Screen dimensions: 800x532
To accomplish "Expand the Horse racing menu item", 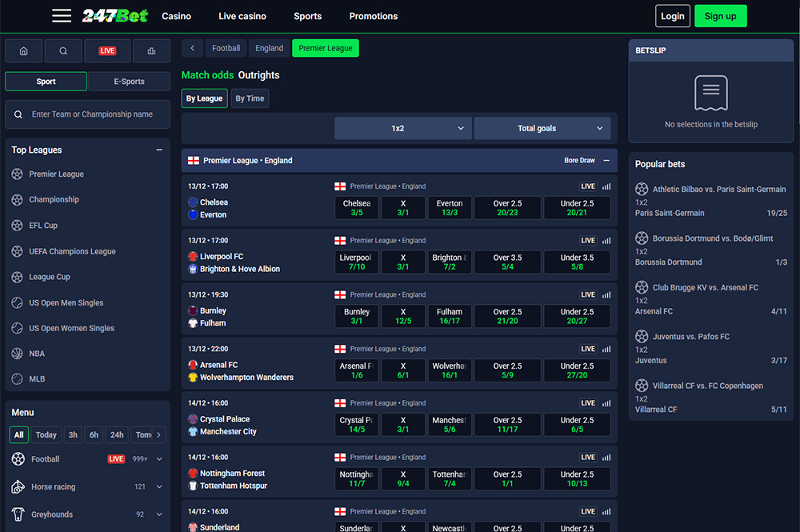I will click(159, 486).
